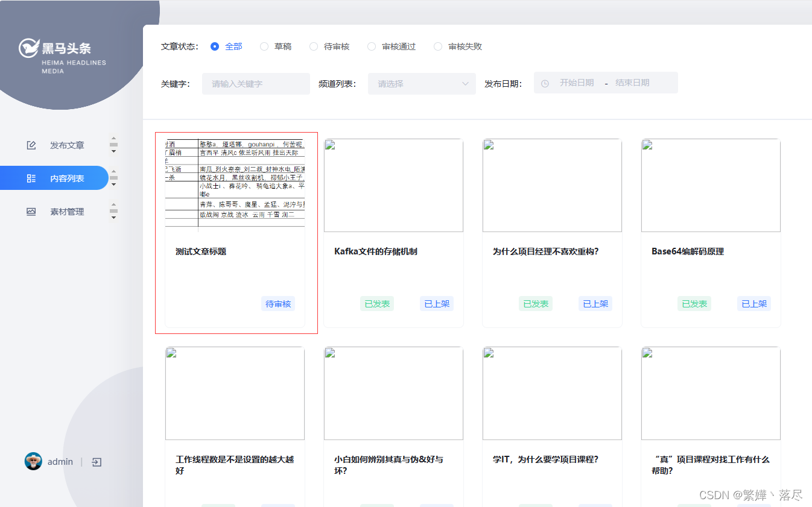Image resolution: width=812 pixels, height=507 pixels.
Task: Click 已发表 tag on 为什么项目经理不喜欢重构 card
Action: coord(536,304)
